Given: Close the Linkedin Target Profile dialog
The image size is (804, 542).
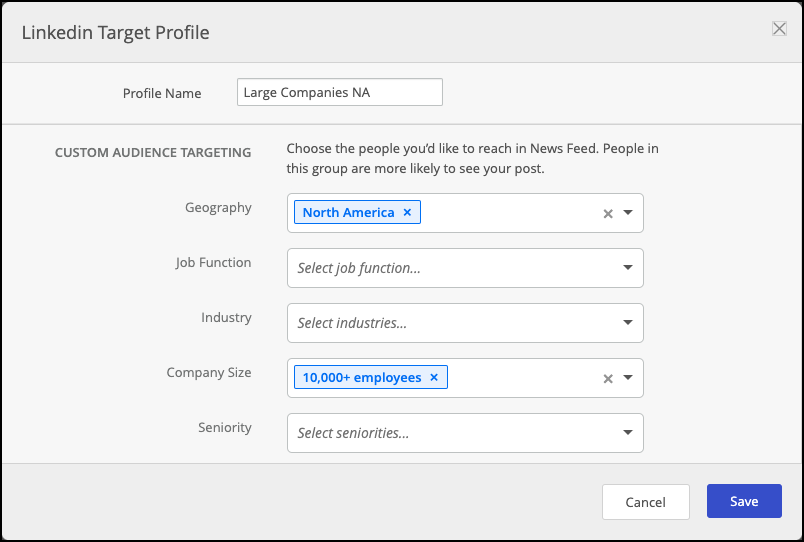Looking at the screenshot, I should (779, 29).
